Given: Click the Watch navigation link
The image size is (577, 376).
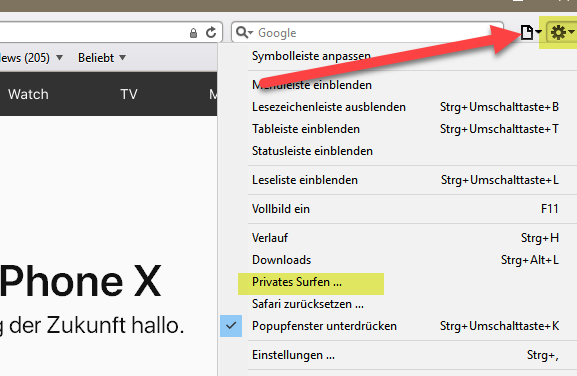Looking at the screenshot, I should tap(28, 94).
